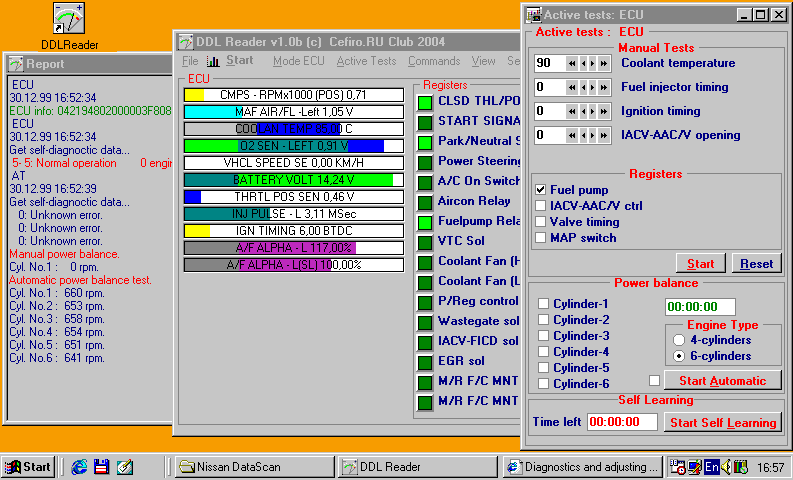The image size is (793, 480).
Task: Click the volume speaker tray icon
Action: [x=727, y=466]
